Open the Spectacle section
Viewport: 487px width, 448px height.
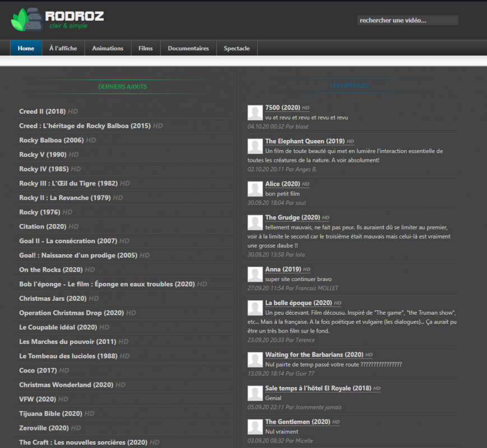[236, 48]
